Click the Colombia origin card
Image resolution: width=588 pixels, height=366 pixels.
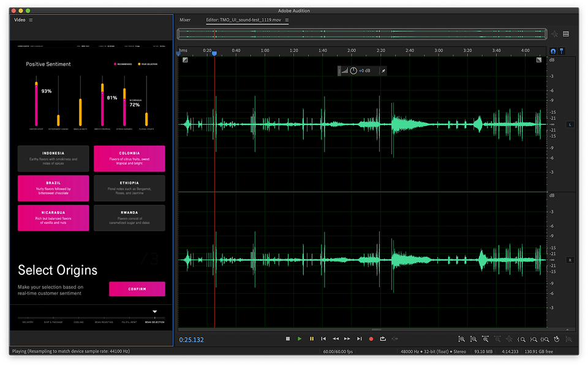129,159
